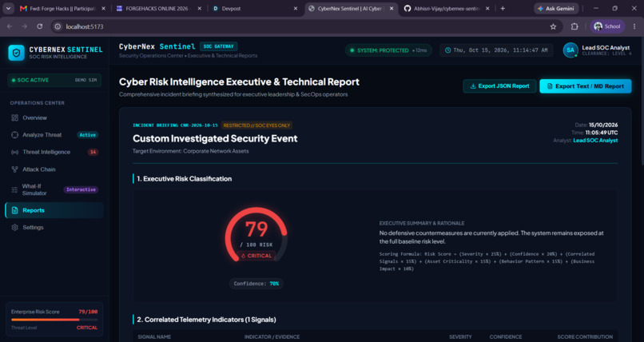Viewport: 644px width, 342px height.
Task: Reload the page with refresh icon
Action: pos(39,26)
